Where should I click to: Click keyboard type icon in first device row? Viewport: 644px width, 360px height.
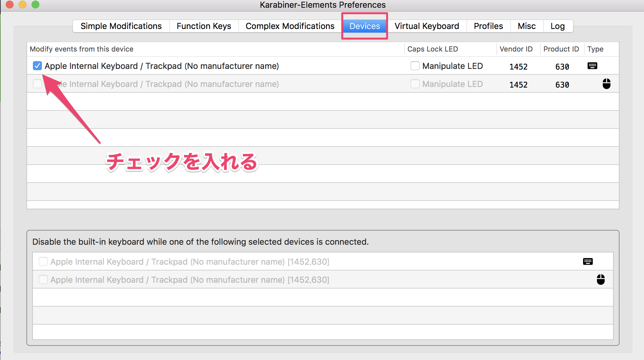592,66
